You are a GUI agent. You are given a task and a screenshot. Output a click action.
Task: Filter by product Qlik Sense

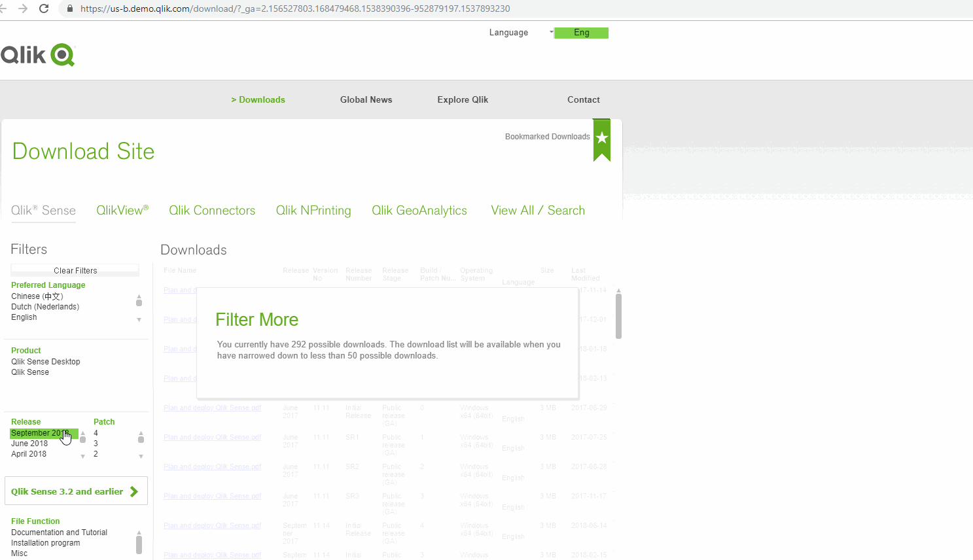coord(30,372)
